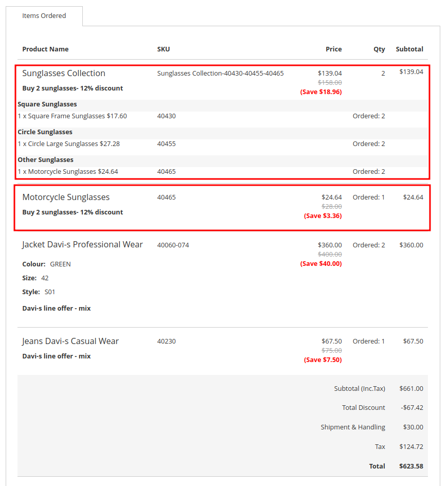Open the Items Ordered tab

[x=44, y=16]
